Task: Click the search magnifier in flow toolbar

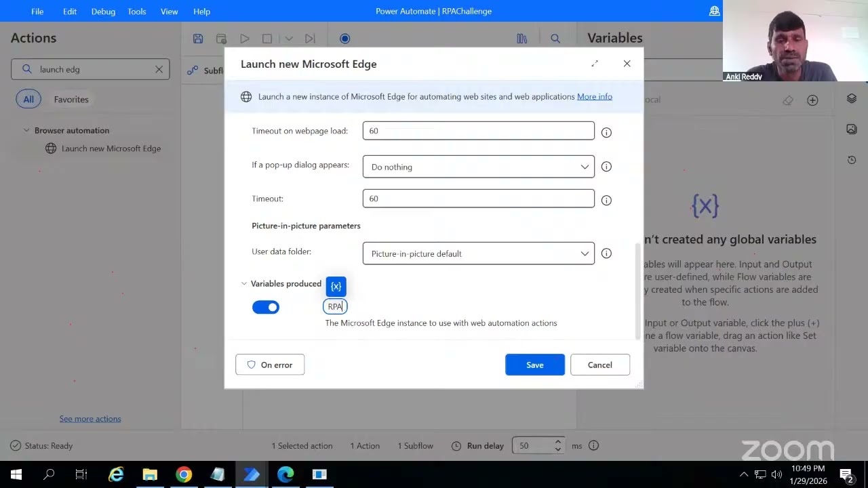Action: 555,39
